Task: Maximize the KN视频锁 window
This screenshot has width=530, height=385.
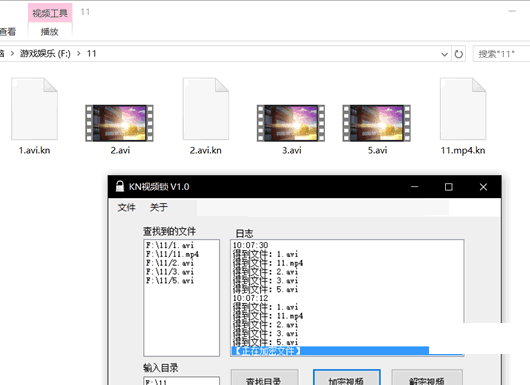Action: click(449, 187)
